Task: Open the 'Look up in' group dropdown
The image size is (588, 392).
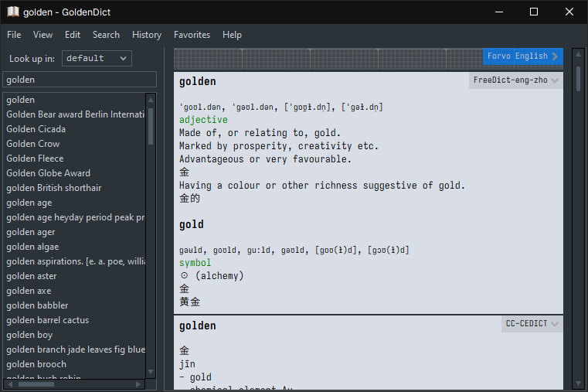Action: 97,58
